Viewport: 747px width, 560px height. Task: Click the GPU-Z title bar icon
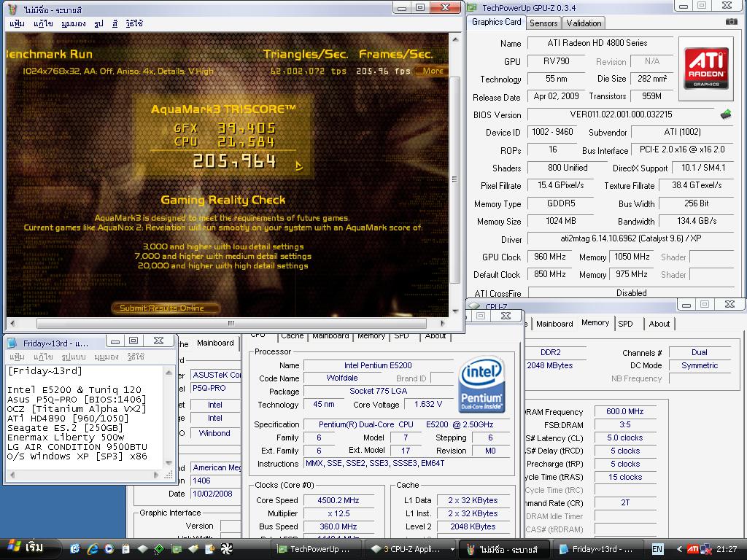coord(472,7)
